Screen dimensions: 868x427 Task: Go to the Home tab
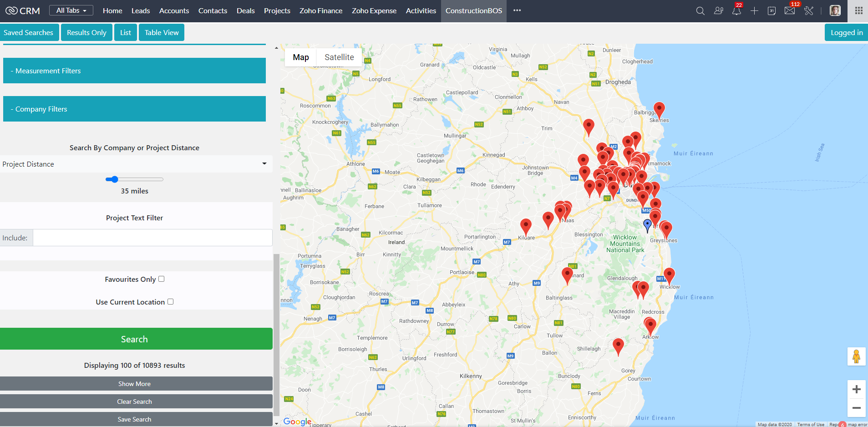click(x=112, y=11)
